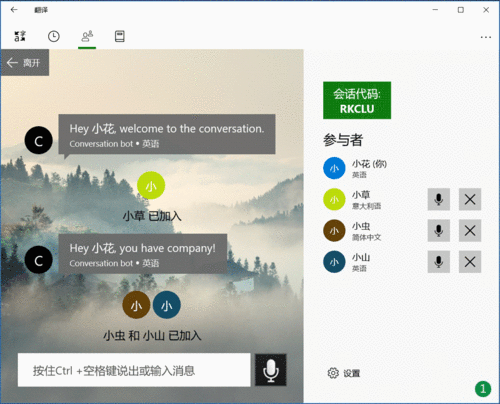Click blue 小山 avatar in chat area
This screenshot has width=500, height=404.
point(167,305)
